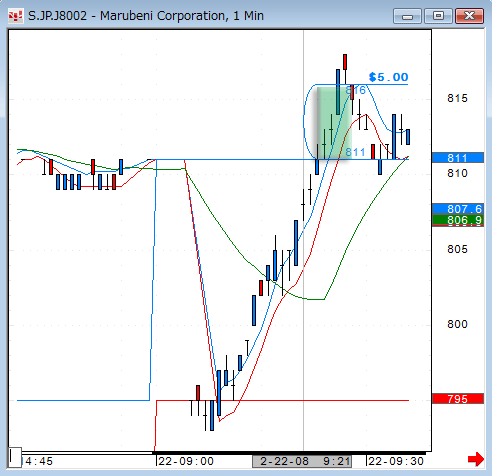The image size is (492, 476).
Task: Close the Marubeni chart window
Action: pos(469,16)
